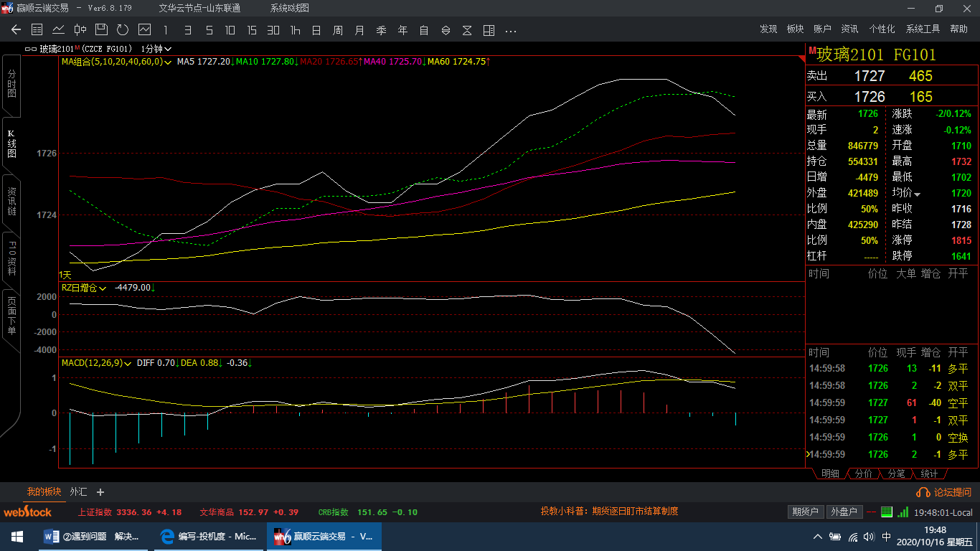980x551 pixels.
Task: Click the back arrow in toolbar
Action: tap(16, 30)
